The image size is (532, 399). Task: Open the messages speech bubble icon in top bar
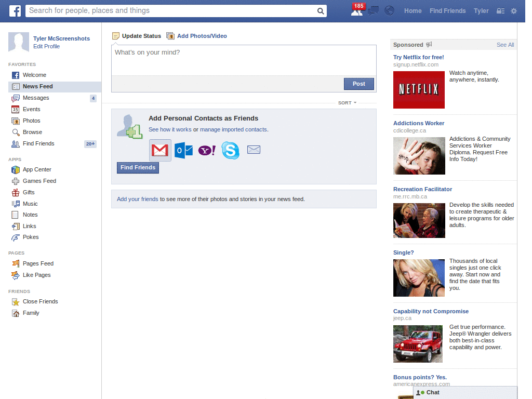(373, 11)
